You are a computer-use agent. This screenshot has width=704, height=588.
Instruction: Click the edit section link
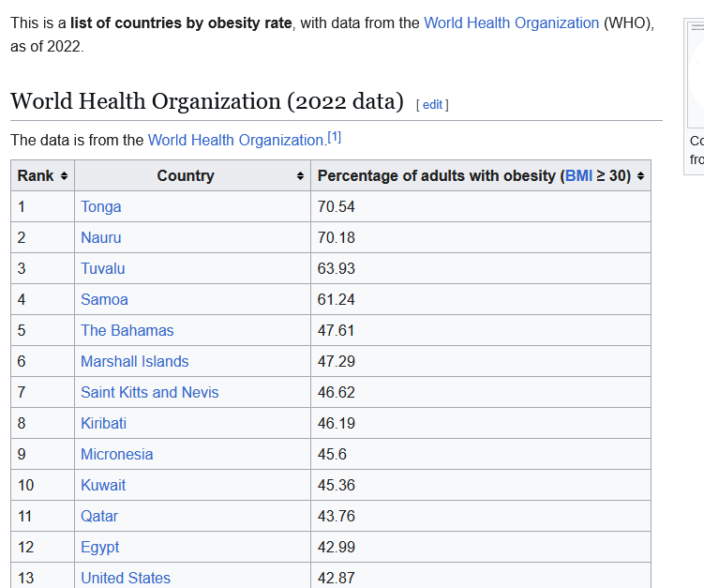432,105
